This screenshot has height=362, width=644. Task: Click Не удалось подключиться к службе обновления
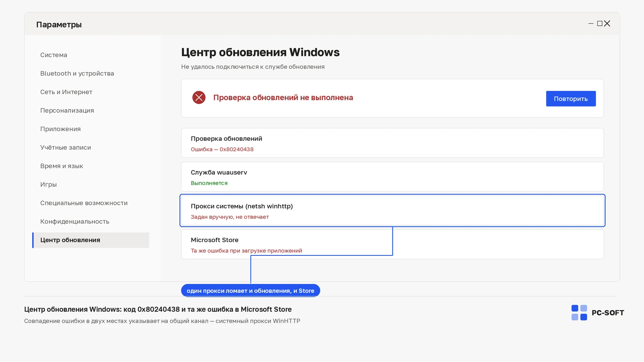tap(253, 67)
